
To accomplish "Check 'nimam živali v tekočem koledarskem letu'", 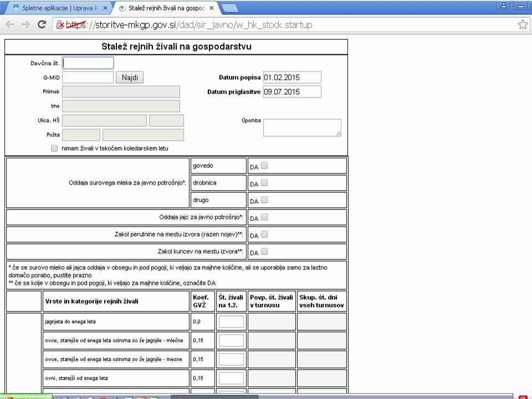I will click(54, 149).
